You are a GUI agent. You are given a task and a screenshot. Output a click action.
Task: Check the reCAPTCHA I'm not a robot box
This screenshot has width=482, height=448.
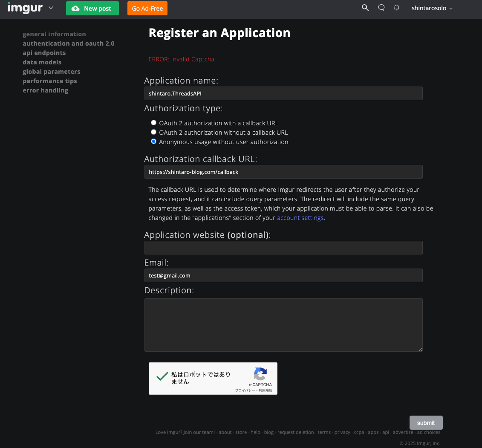[162, 377]
